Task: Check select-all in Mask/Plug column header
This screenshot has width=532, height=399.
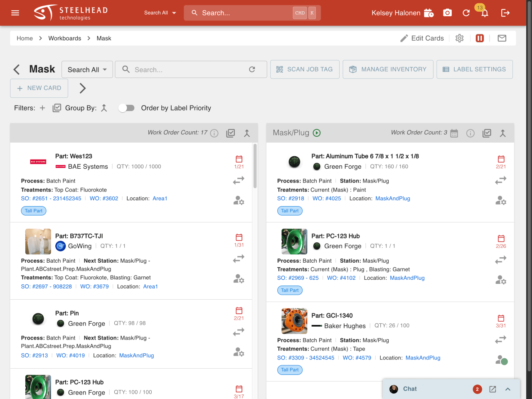Action: point(487,133)
